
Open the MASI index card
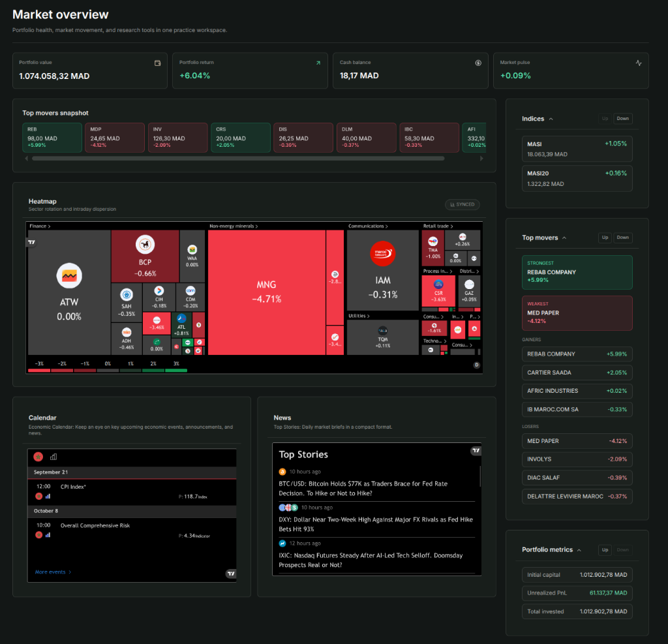pos(577,149)
